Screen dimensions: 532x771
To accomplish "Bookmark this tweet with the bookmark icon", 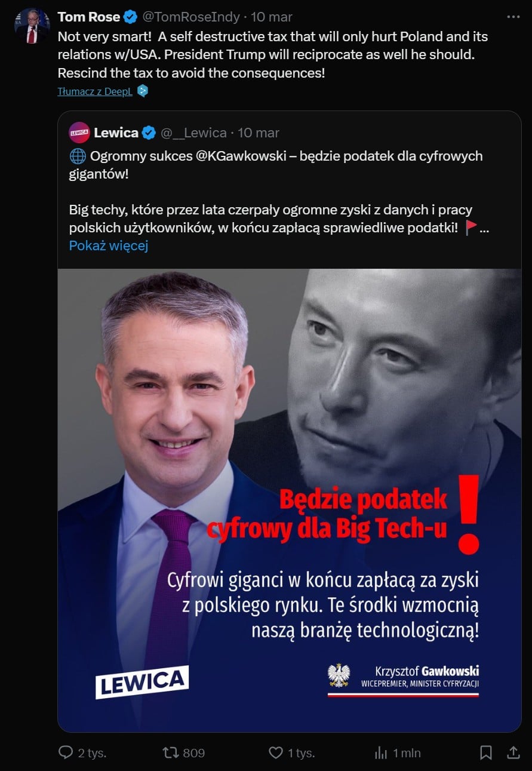I will coord(486,753).
